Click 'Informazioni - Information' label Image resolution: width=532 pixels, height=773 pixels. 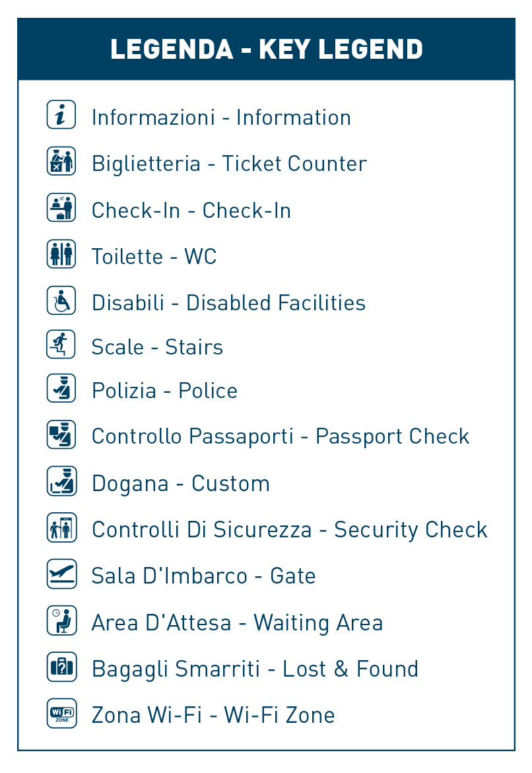[x=221, y=118]
